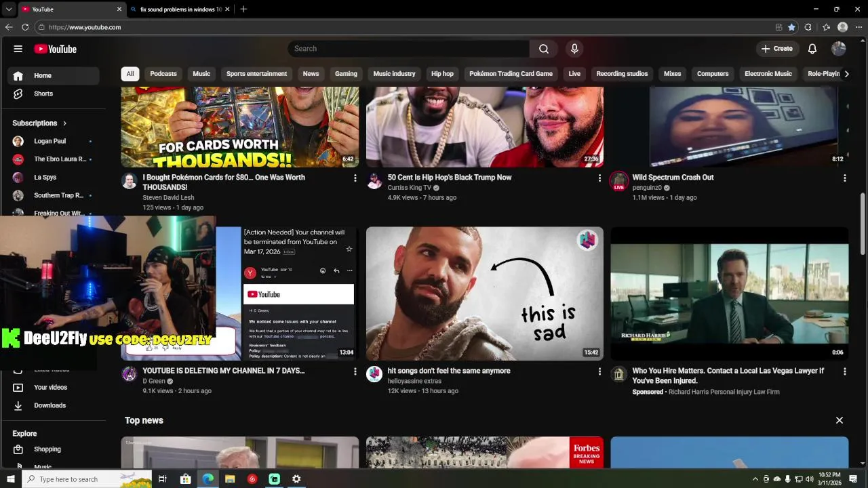Click the Drake this is sad thumbnail

(x=484, y=293)
